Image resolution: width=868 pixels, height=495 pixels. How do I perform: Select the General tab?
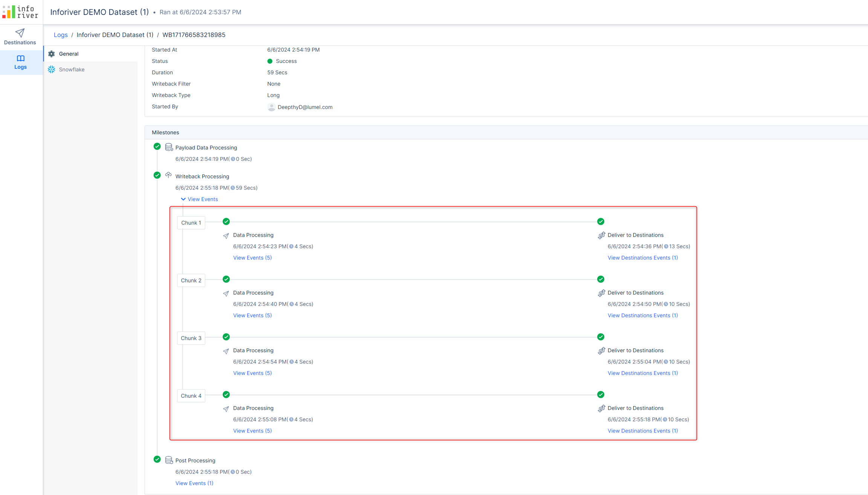[69, 54]
